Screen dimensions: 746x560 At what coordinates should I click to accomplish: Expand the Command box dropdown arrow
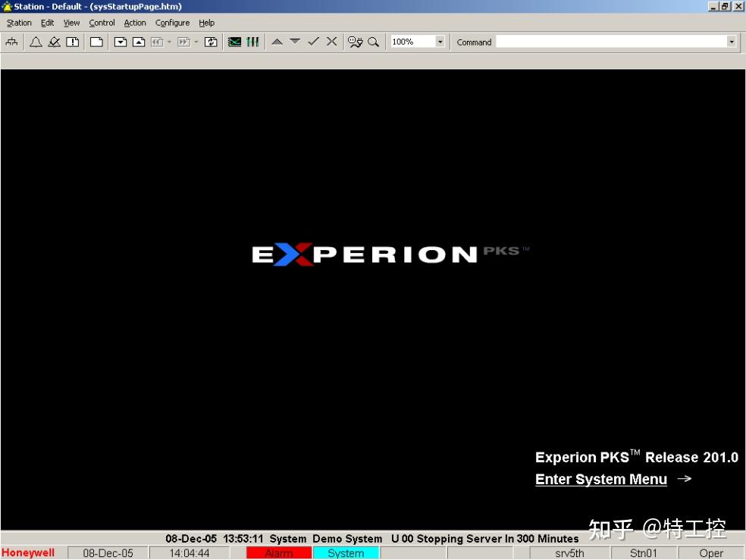[732, 42]
